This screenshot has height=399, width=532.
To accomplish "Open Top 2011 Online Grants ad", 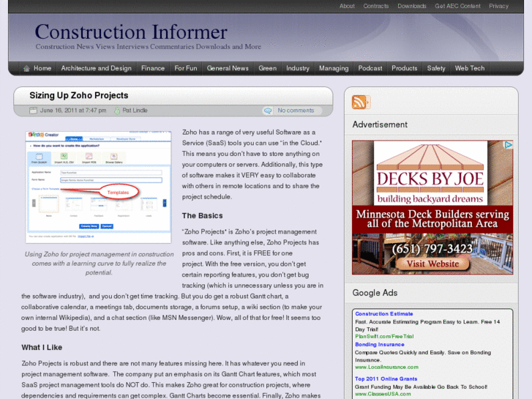I will click(386, 379).
